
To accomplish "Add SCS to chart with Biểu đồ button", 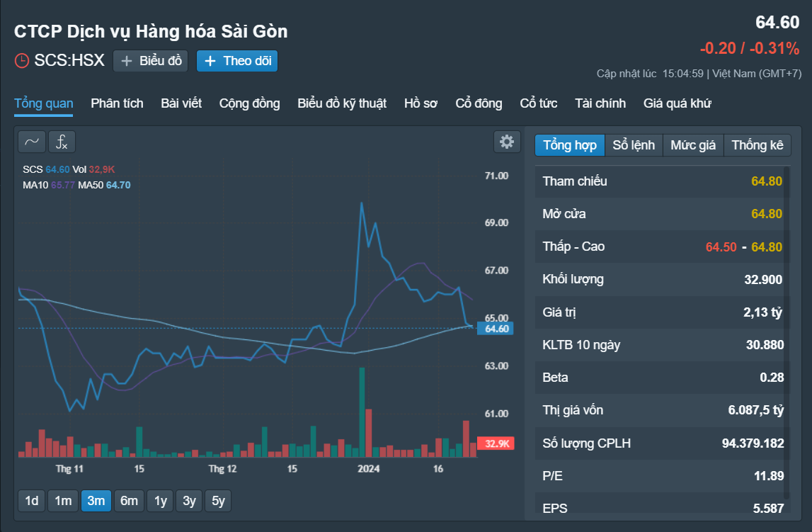I will point(151,61).
